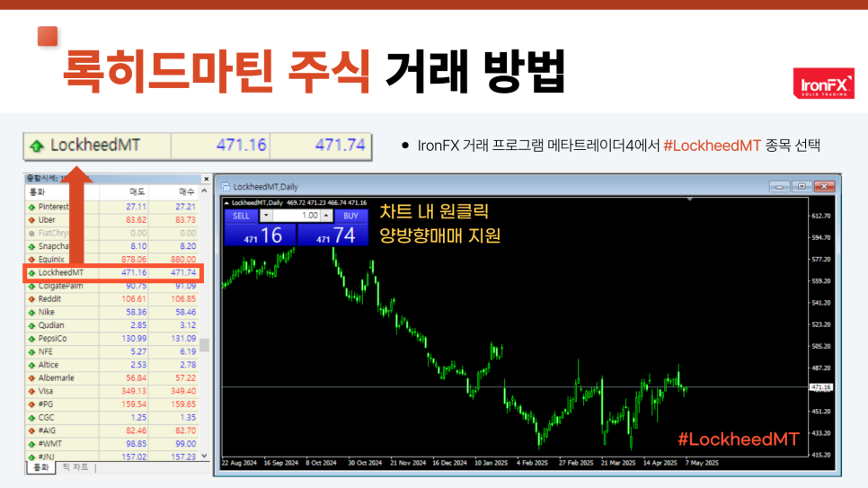Screen dimensions: 868x488
Task: Click the BUY one-click trading button
Action: [x=351, y=216]
